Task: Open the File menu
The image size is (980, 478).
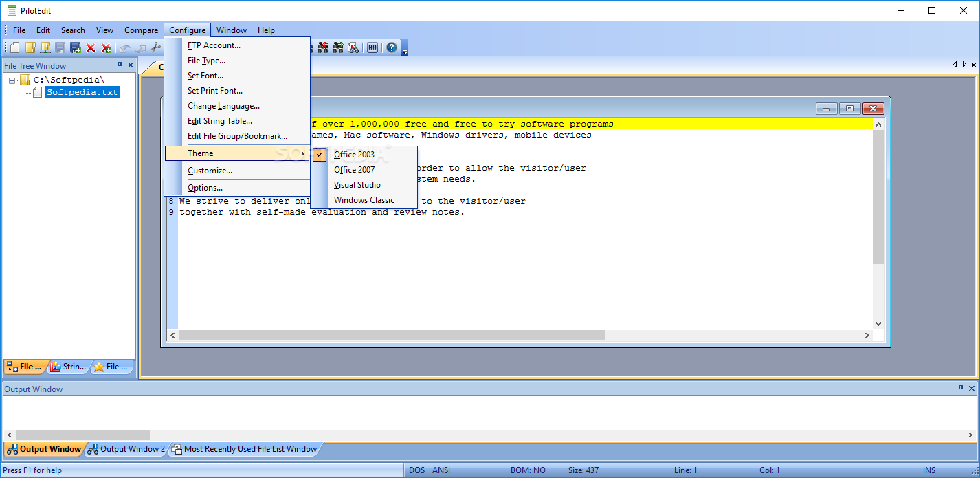Action: (19, 30)
